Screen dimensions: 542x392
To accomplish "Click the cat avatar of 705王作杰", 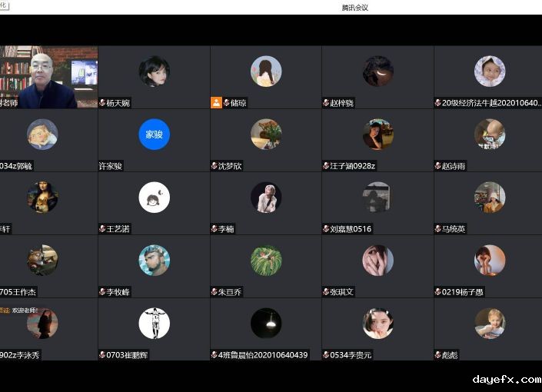I will [x=42, y=261].
